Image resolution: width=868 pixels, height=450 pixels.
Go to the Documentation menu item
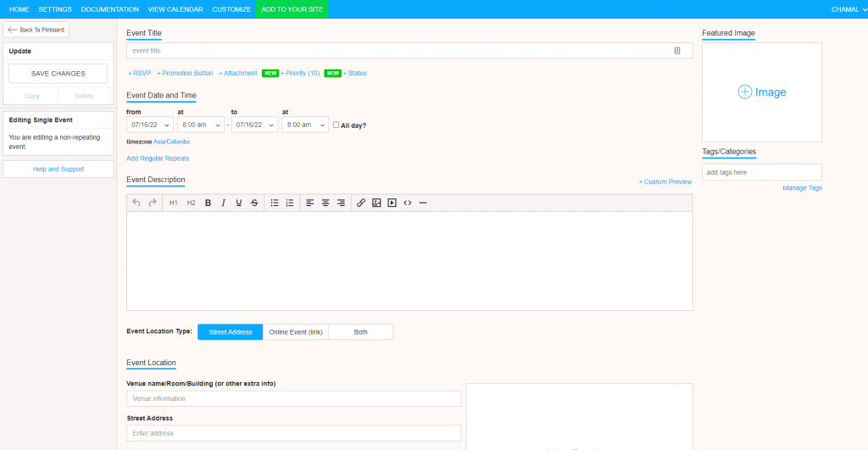tap(109, 9)
